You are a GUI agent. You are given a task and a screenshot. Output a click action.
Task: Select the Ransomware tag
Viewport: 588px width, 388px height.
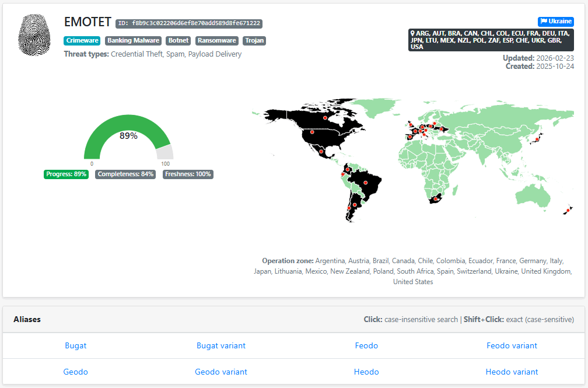[x=216, y=41]
